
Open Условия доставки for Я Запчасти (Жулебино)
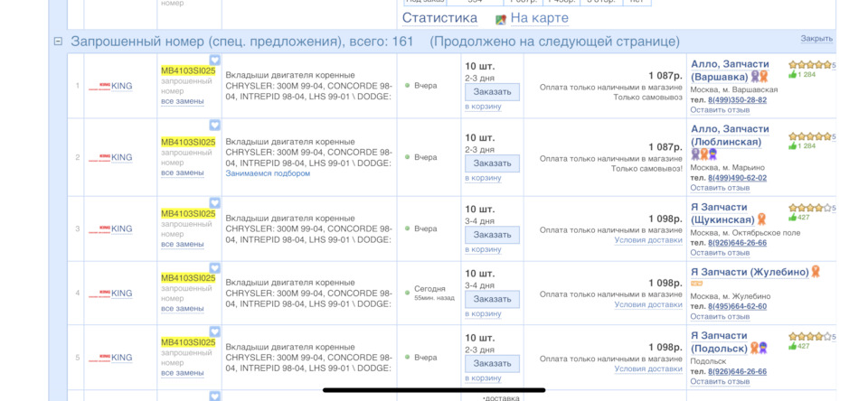point(648,304)
